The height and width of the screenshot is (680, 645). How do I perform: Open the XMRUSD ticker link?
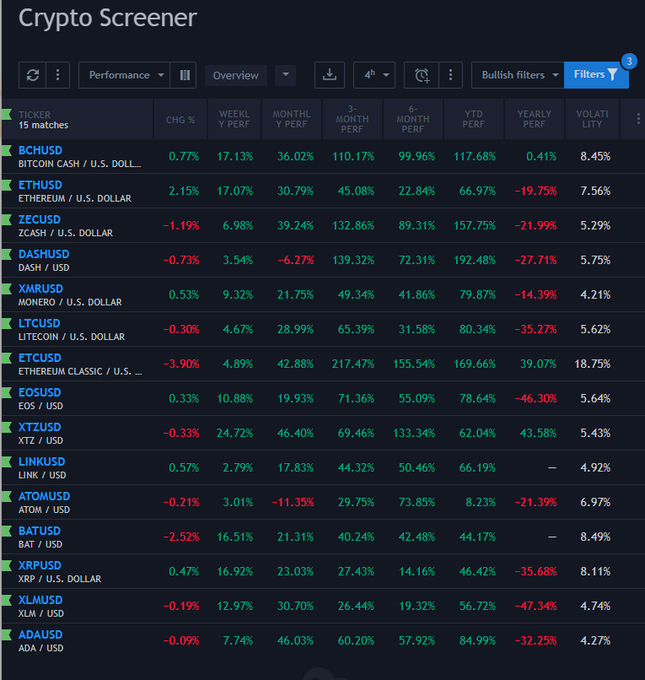(41, 289)
